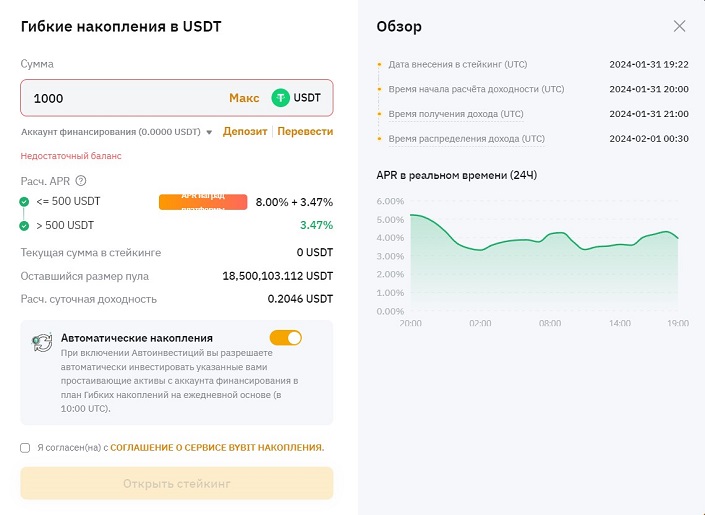Image resolution: width=705 pixels, height=515 pixels.
Task: Tick the Я согласен(на) agreement checkbox
Action: click(25, 448)
